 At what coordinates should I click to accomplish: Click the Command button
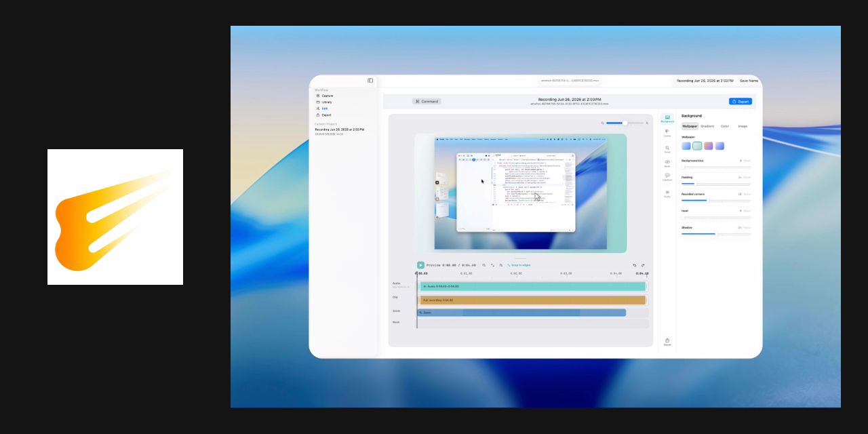click(427, 102)
